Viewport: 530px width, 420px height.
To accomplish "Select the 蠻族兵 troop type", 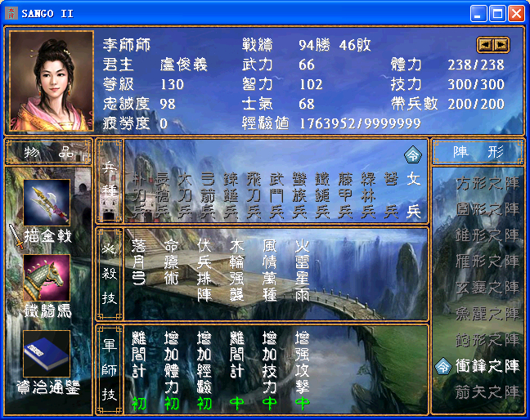I will (299, 195).
